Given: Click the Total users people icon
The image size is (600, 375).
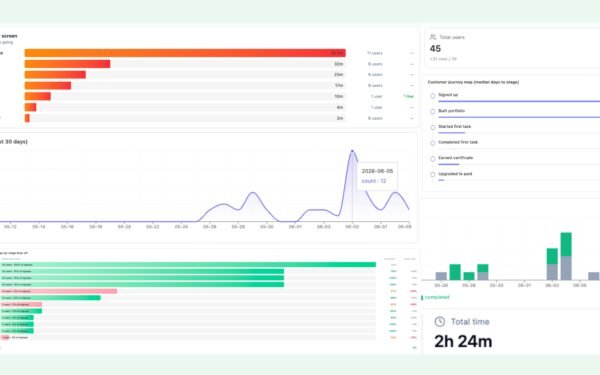Looking at the screenshot, I should 433,37.
